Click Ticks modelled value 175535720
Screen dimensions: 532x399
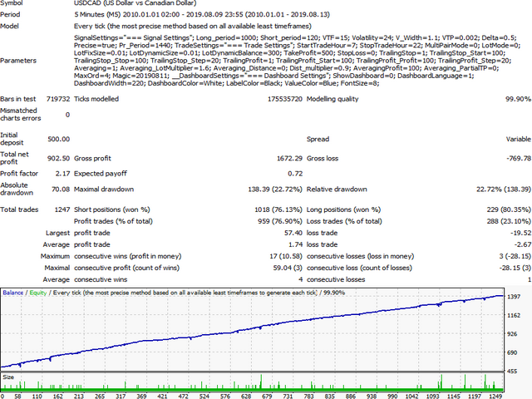point(285,99)
